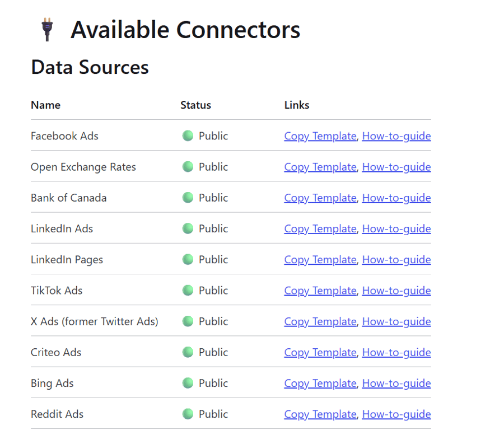Image resolution: width=504 pixels, height=430 pixels.
Task: Open How-to-guide for Reddit Ads
Action: coord(396,414)
